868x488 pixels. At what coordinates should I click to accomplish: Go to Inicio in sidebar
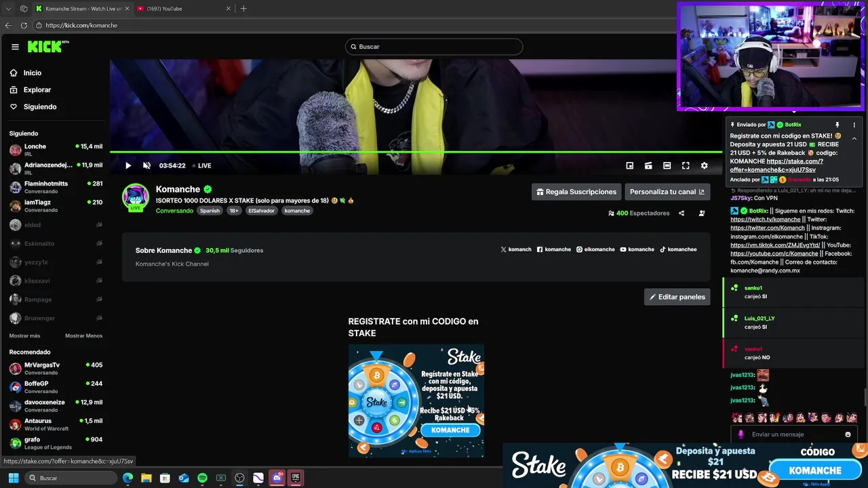click(x=32, y=73)
